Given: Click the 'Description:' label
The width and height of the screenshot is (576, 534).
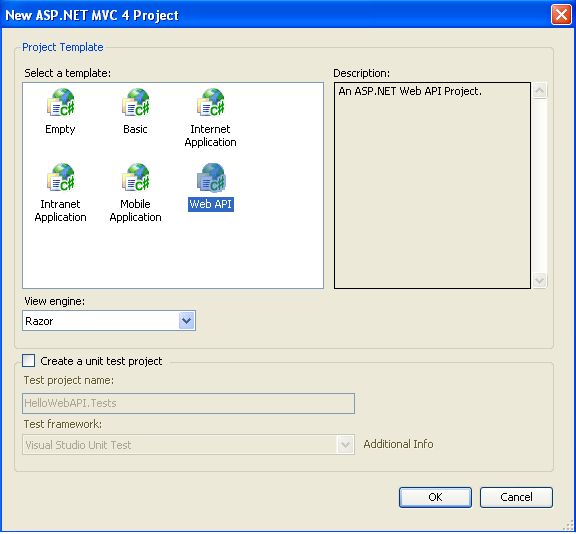Looking at the screenshot, I should point(361,73).
